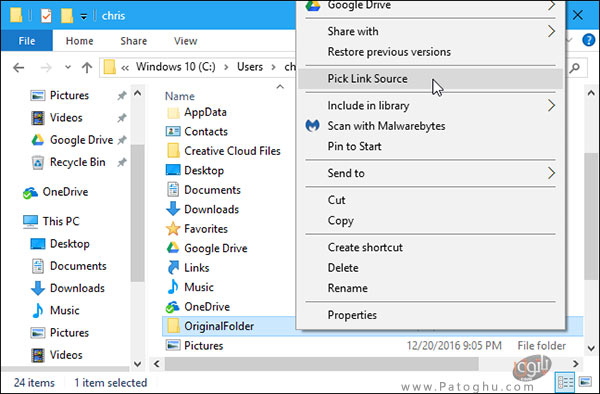Screen dimensions: 600x394
Task: Open the quick access toolbar customize arrow
Action: (x=83, y=16)
